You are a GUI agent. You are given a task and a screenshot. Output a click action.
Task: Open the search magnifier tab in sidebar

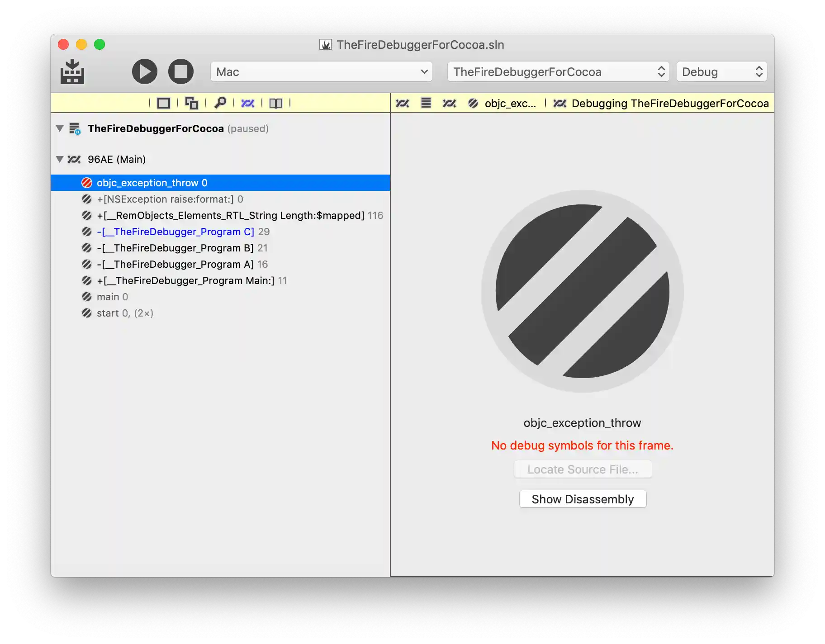coord(220,103)
